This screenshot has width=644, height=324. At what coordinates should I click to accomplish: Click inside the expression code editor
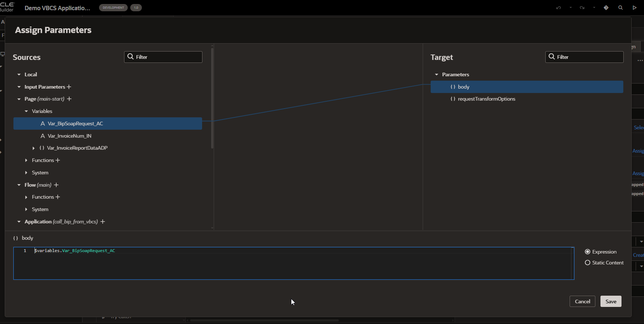pyautogui.click(x=294, y=263)
